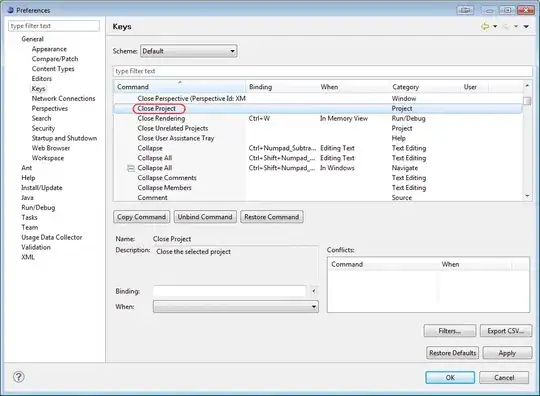Image resolution: width=540 pixels, height=396 pixels.
Task: Select Network Connections preference page
Action: coord(63,98)
